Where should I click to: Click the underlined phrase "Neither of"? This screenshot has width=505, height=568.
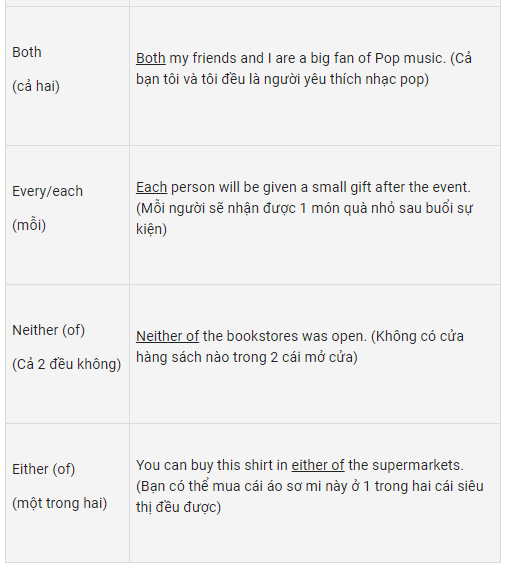167,336
